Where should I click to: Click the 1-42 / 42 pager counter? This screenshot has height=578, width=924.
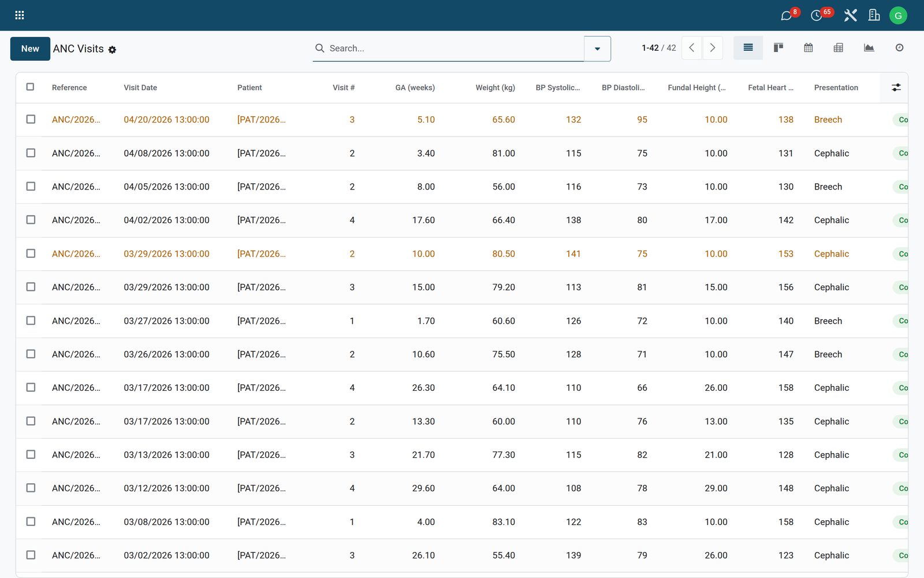658,48
